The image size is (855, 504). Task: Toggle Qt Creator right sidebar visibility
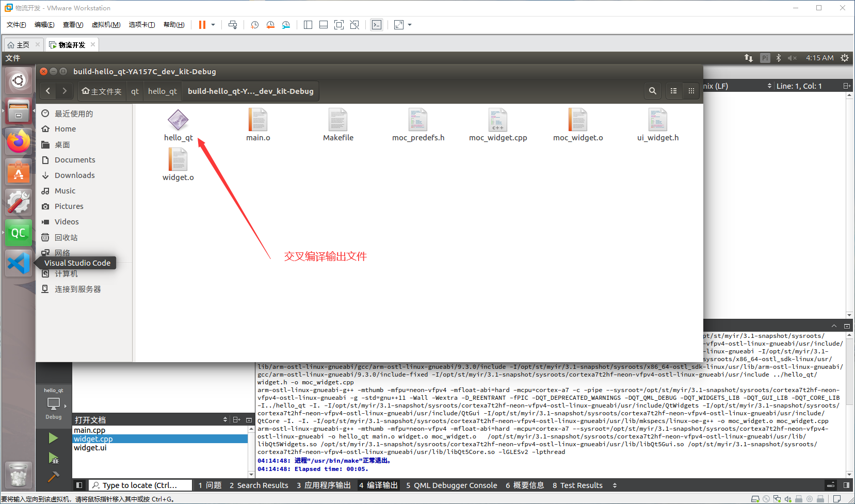tap(846, 485)
